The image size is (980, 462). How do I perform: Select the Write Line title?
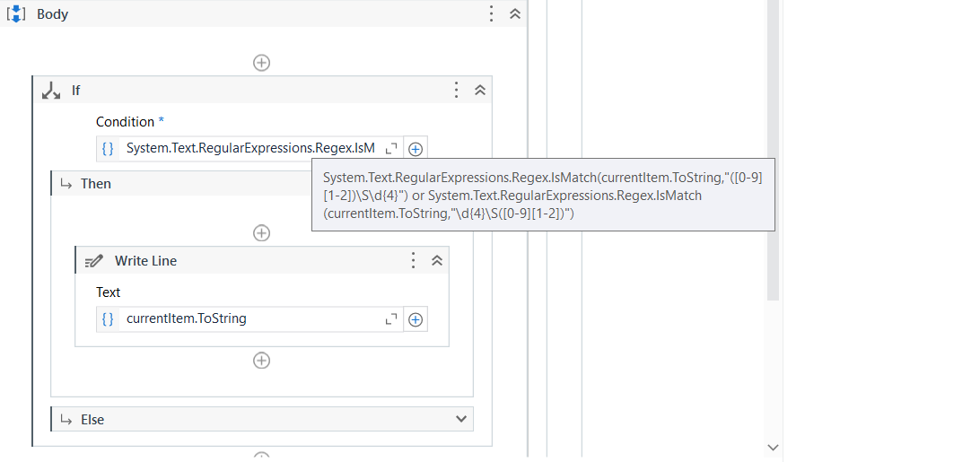(145, 261)
